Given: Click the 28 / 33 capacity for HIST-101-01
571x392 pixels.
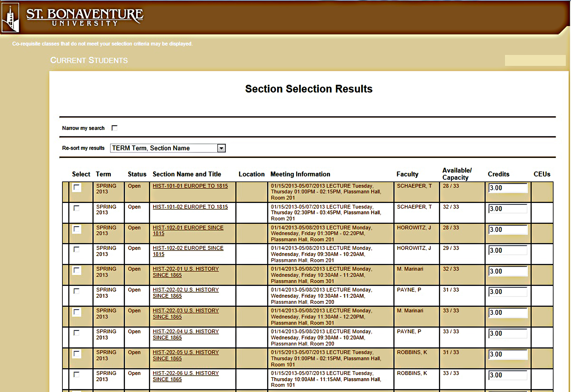Looking at the screenshot, I should coord(451,186).
